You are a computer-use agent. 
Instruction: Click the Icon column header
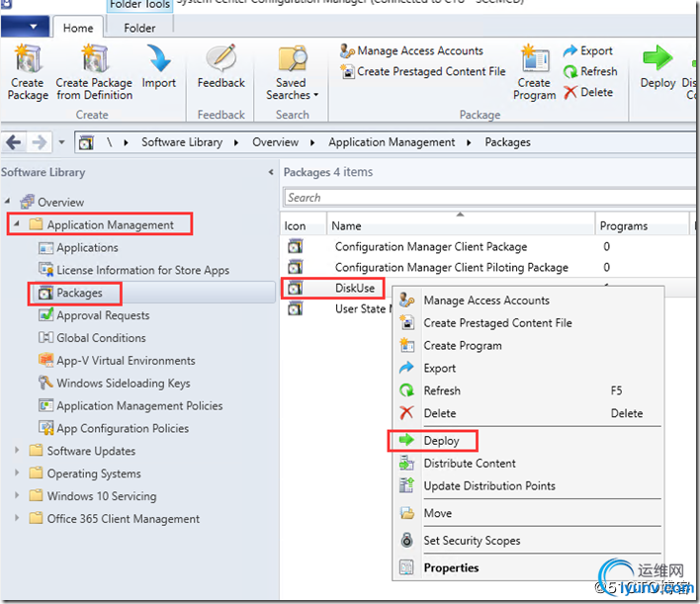pos(304,225)
